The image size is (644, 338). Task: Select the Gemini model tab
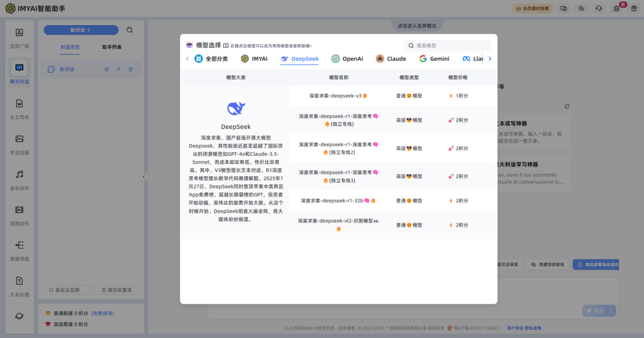[434, 59]
